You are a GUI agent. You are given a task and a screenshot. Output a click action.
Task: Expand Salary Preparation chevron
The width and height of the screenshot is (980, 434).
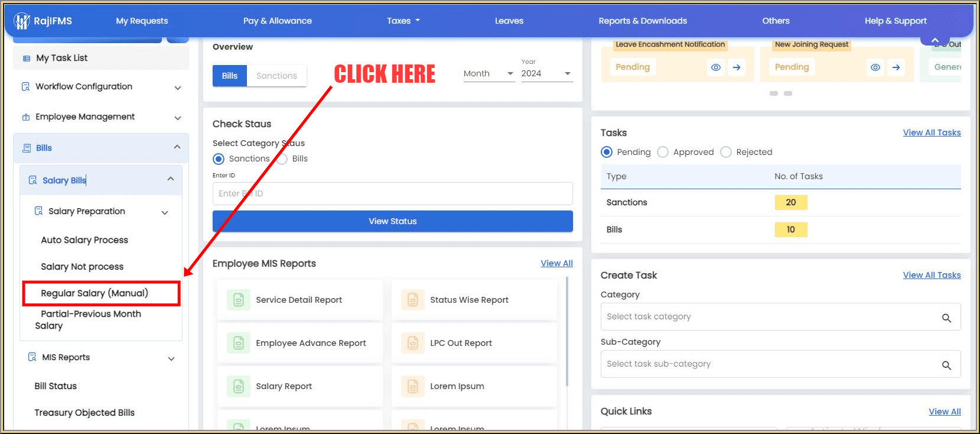tap(165, 213)
